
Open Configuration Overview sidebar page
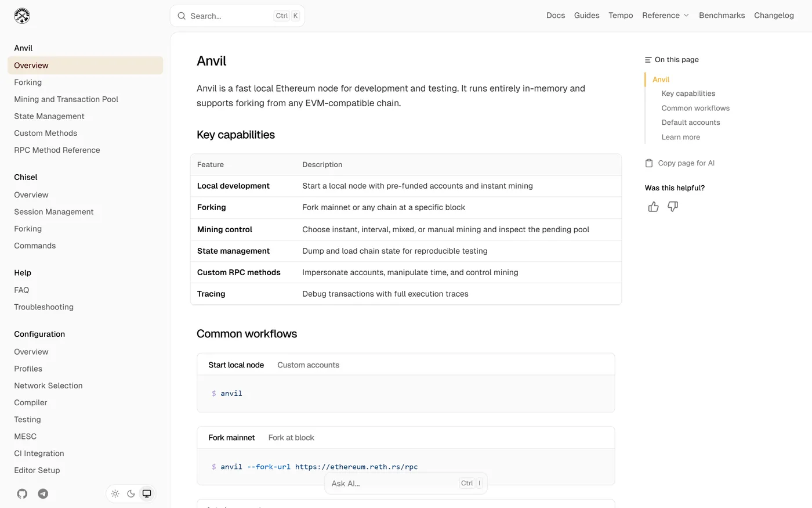tap(85, 352)
